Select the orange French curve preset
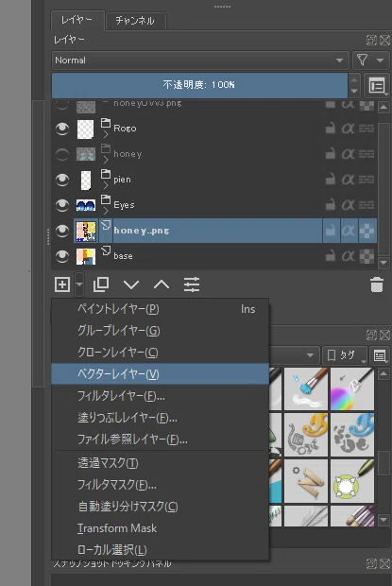392x586 pixels. coord(306,435)
